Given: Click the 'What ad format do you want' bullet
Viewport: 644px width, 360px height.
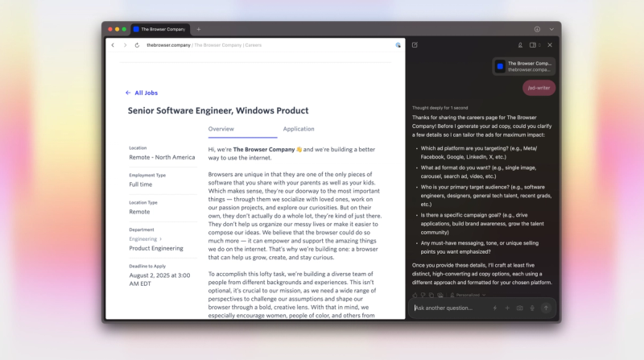Looking at the screenshot, I should coord(478,172).
